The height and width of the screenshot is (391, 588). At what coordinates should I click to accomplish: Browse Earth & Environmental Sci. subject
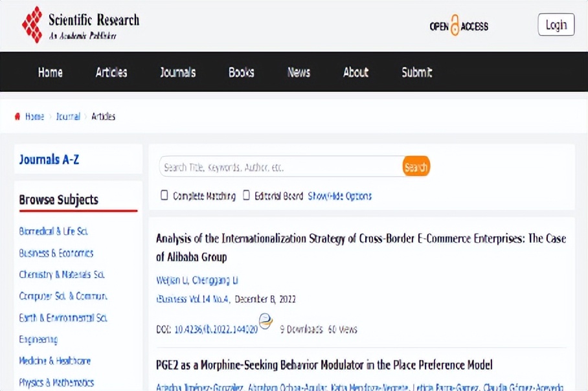tap(63, 318)
